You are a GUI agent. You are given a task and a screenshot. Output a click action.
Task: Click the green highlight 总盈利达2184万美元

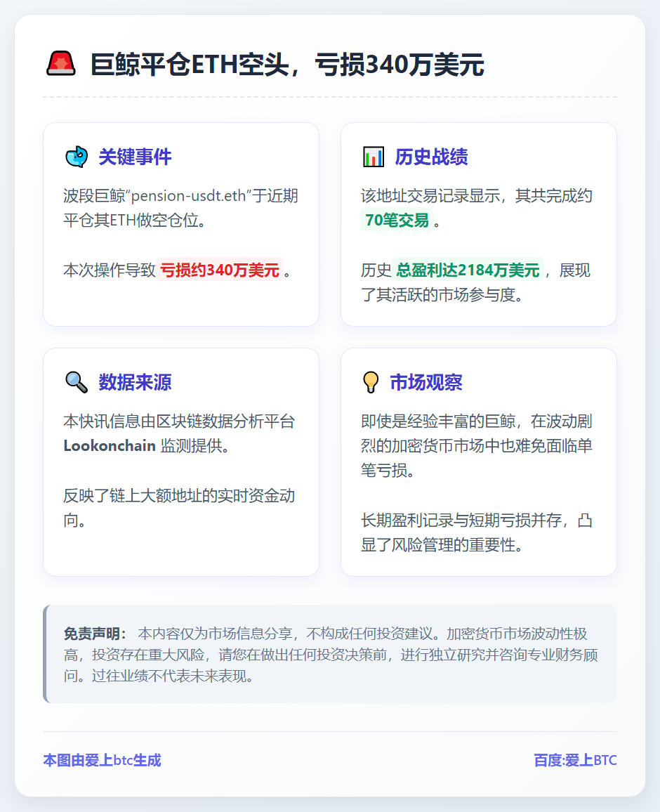coord(468,270)
